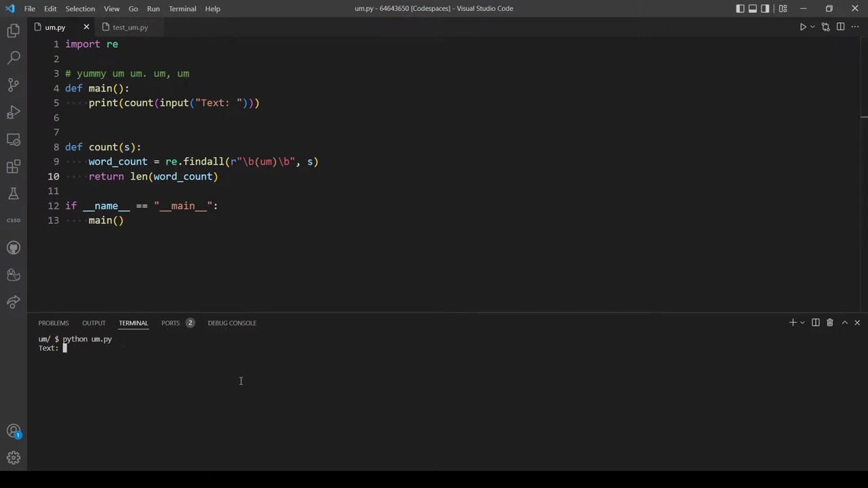868x488 pixels.
Task: Click line number 10 in the gutter
Action: [x=54, y=176]
